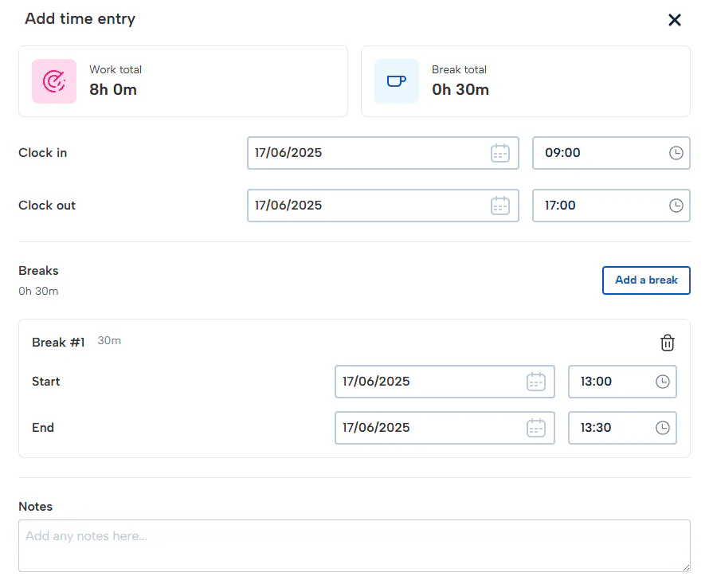Image resolution: width=713 pixels, height=588 pixels.
Task: Focus the Clock out date field
Action: coord(366,206)
